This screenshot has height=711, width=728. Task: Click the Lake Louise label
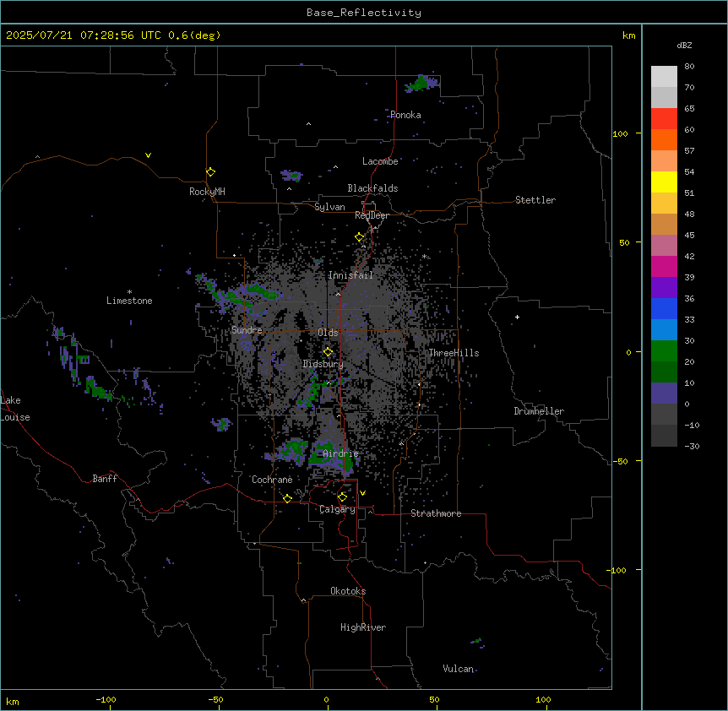pos(15,409)
